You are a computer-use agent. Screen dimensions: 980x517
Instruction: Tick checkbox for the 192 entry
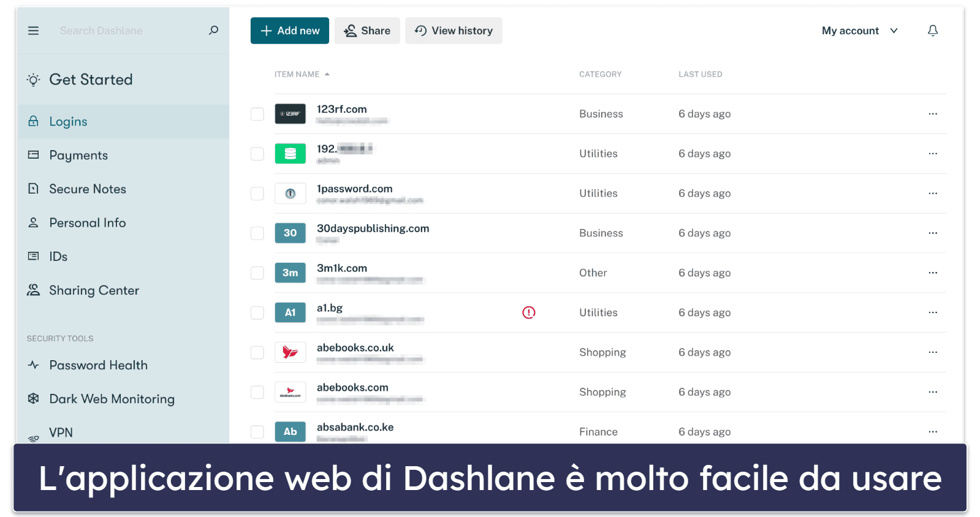257,154
